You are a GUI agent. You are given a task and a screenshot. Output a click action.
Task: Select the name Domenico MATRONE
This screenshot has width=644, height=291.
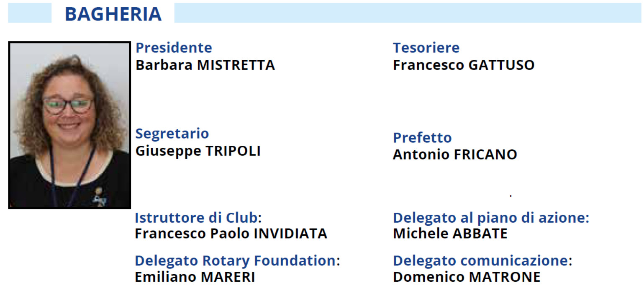click(x=467, y=277)
